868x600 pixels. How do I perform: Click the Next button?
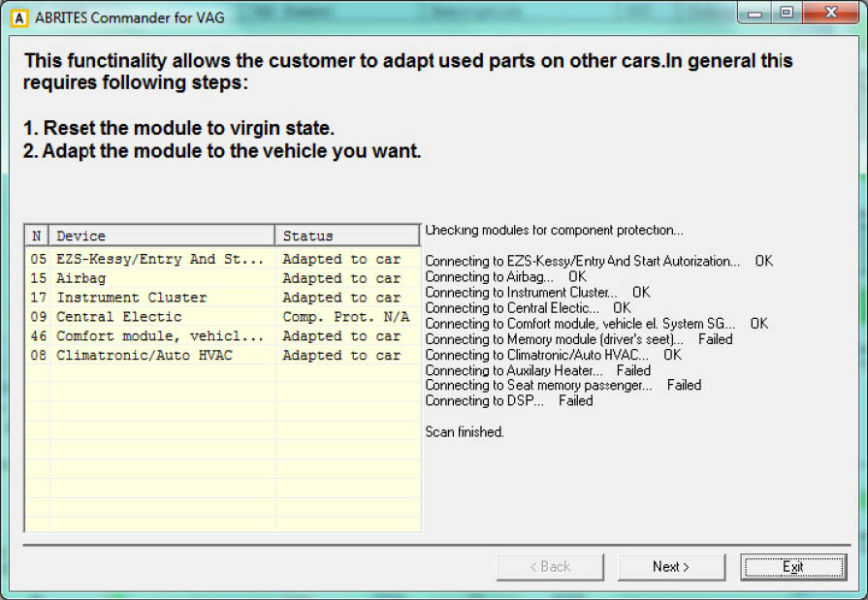point(670,567)
